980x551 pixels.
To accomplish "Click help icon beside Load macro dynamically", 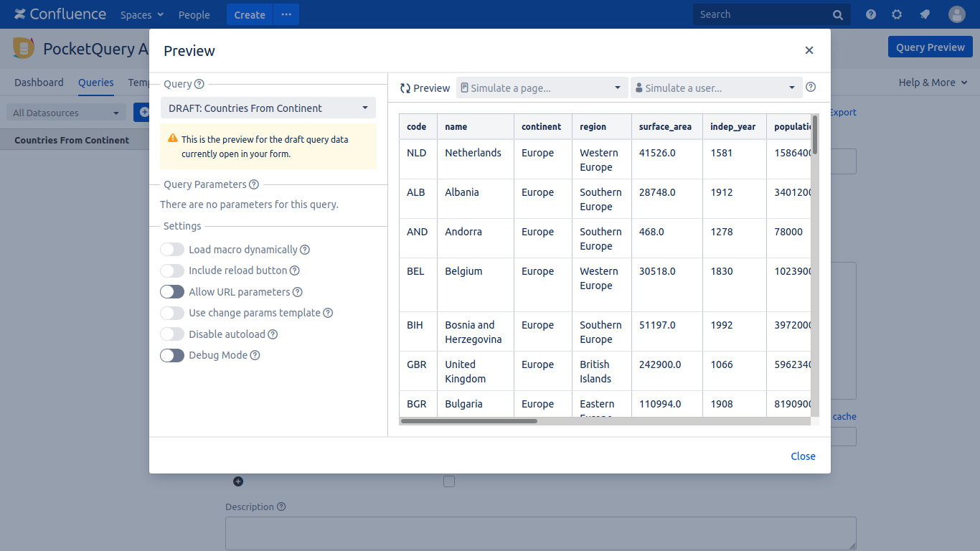I will tap(305, 250).
